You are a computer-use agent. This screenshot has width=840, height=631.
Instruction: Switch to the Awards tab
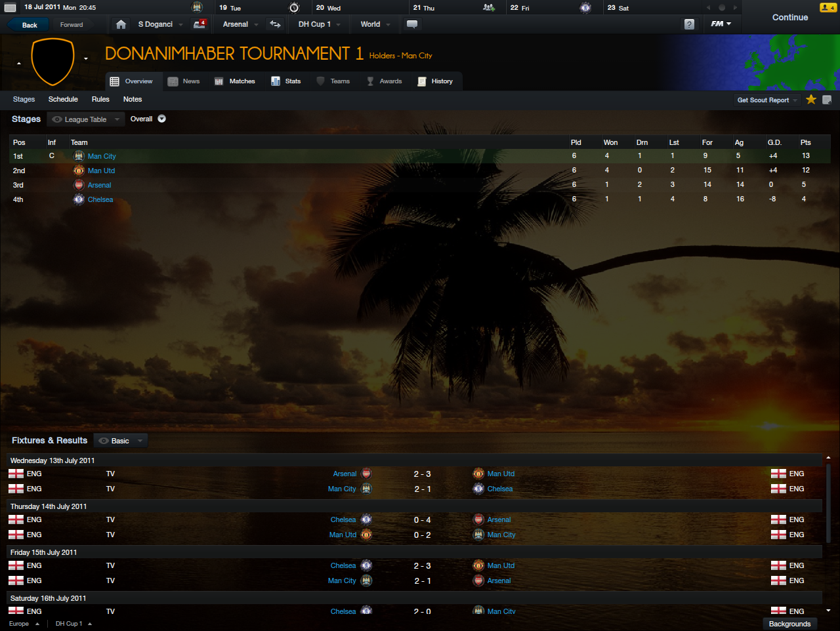click(385, 81)
